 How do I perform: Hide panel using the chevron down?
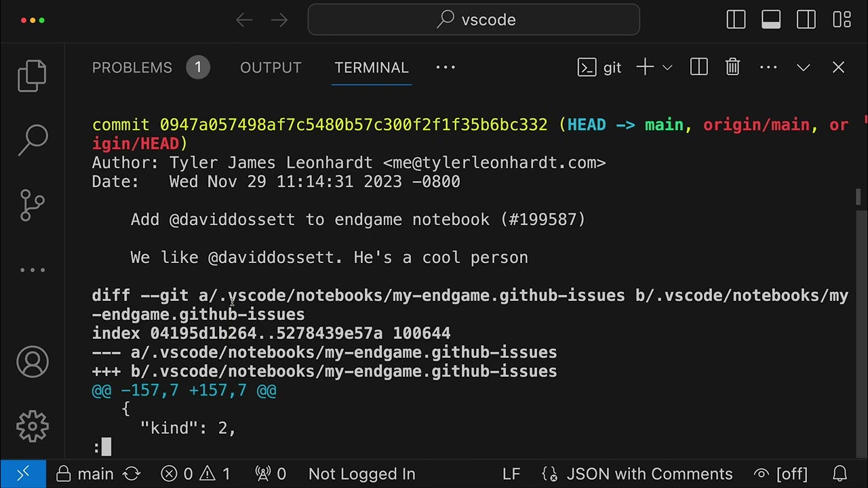pyautogui.click(x=804, y=67)
